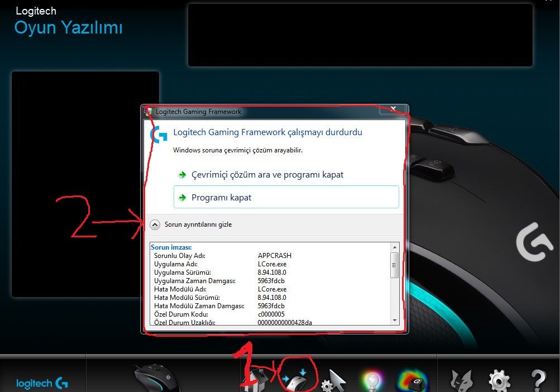560x392 pixels.
Task: Click the 'Oyun Yazılımı' title text
Action: pyautogui.click(x=68, y=27)
